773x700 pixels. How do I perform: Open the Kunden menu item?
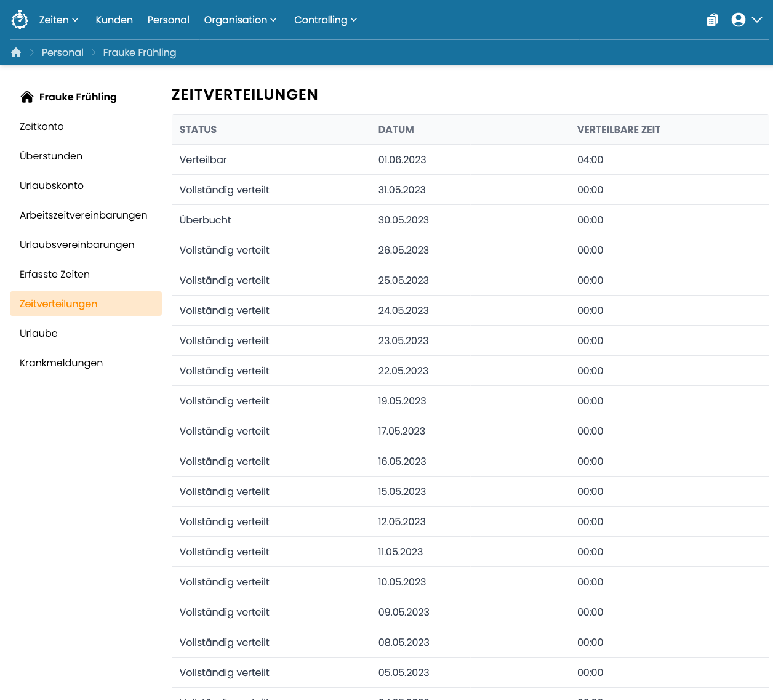pos(114,20)
